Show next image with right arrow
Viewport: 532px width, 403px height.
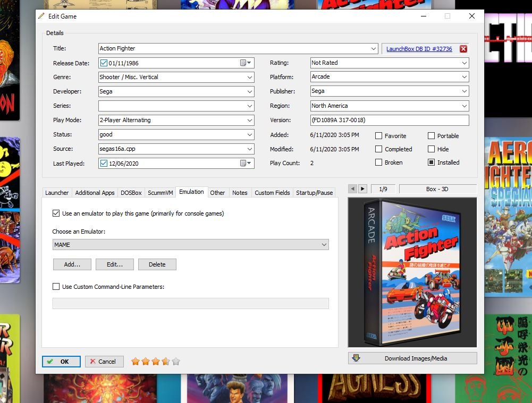pos(362,188)
